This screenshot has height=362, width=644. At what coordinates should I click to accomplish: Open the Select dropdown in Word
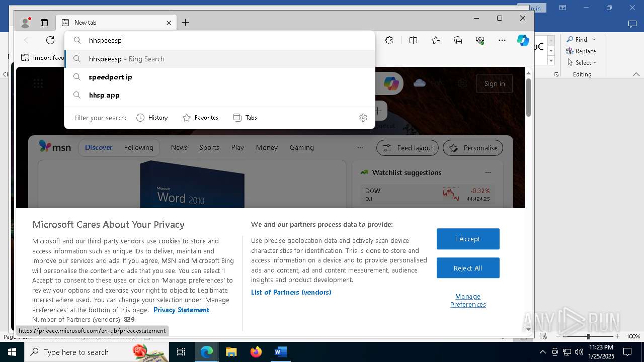pos(582,63)
